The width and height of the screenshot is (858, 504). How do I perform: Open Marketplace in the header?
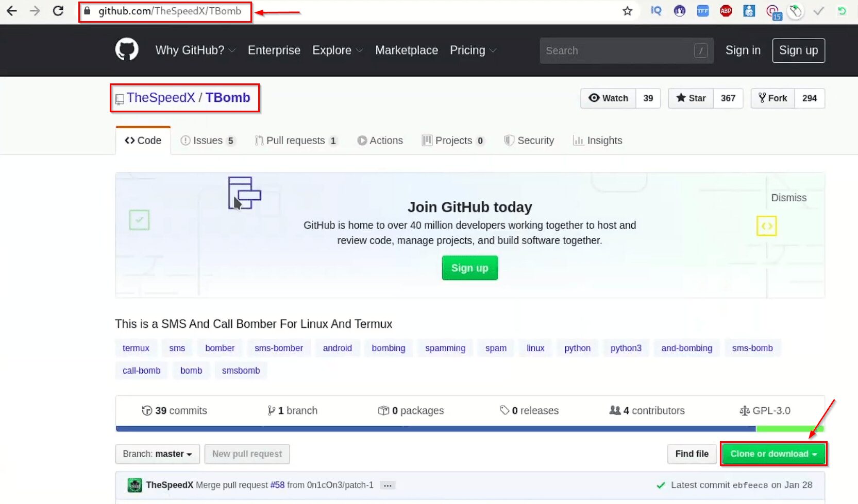pyautogui.click(x=407, y=50)
